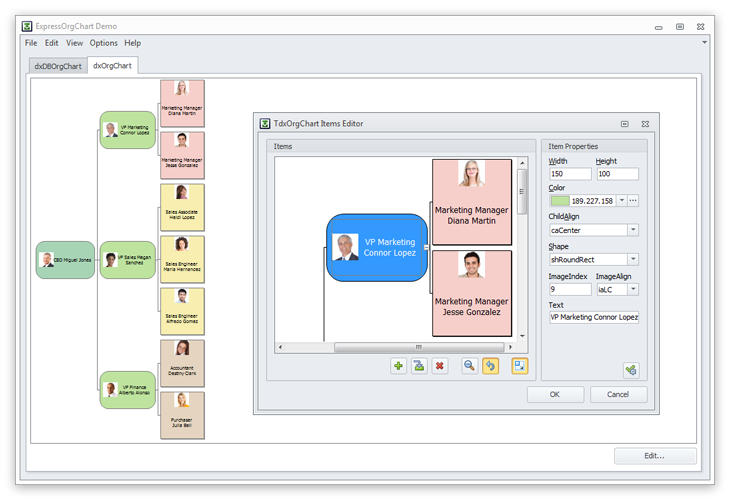730x500 pixels.
Task: Open the Help menu
Action: (132, 43)
